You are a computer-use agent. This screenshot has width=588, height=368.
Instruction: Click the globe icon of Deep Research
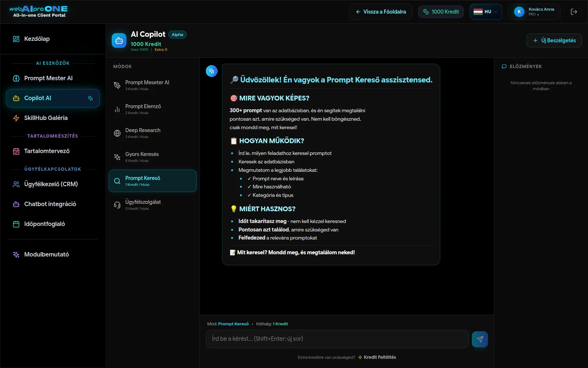[117, 133]
